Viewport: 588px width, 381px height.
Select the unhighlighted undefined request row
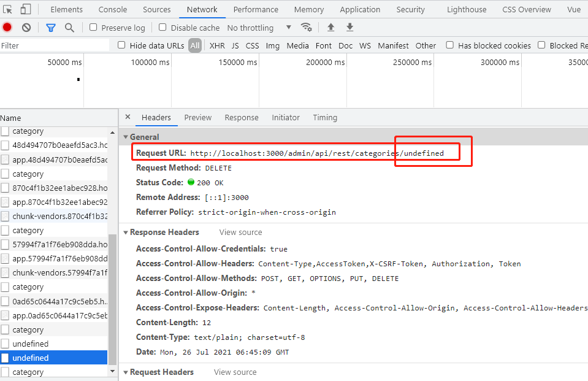(53, 344)
